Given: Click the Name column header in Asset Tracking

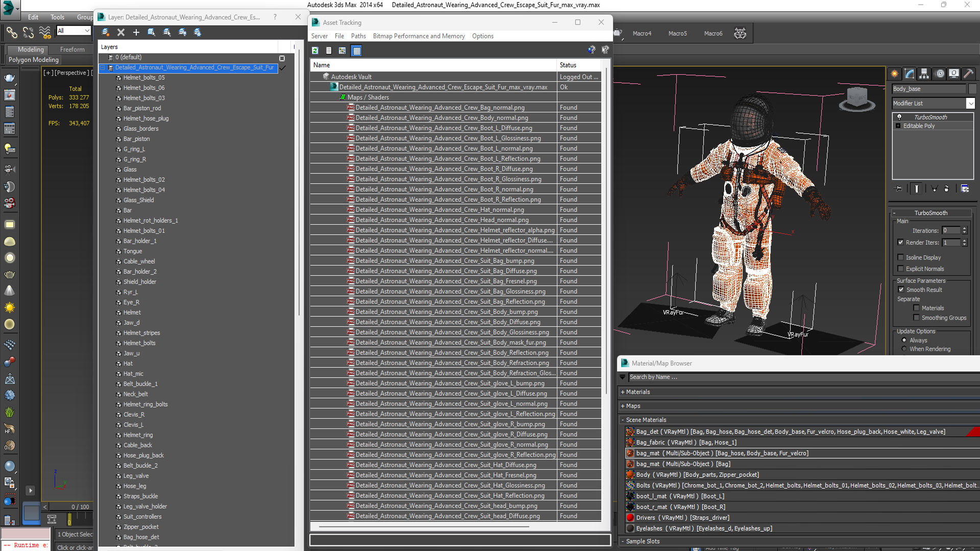Looking at the screenshot, I should point(433,65).
